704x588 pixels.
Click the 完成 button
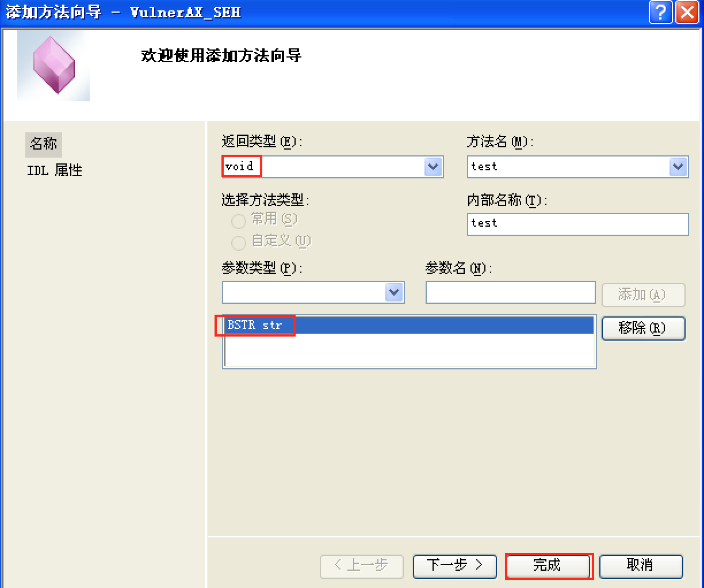pos(548,566)
